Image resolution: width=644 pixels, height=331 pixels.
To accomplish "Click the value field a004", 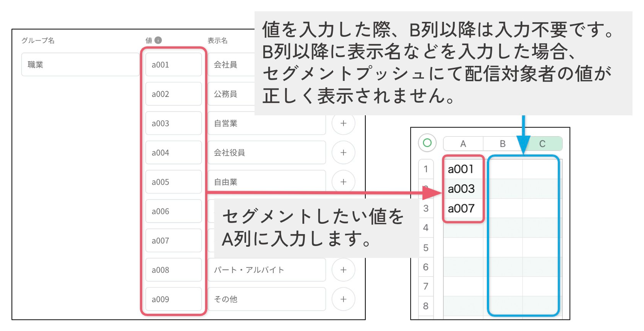I will pyautogui.click(x=174, y=152).
